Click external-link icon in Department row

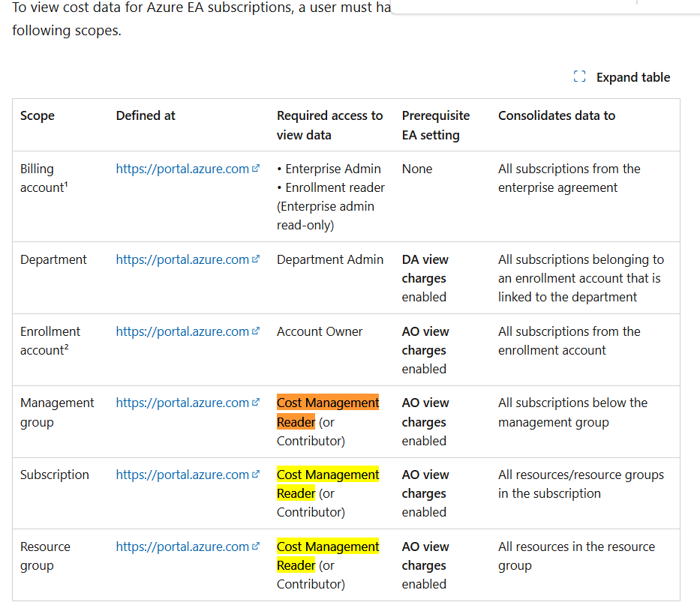(256, 259)
